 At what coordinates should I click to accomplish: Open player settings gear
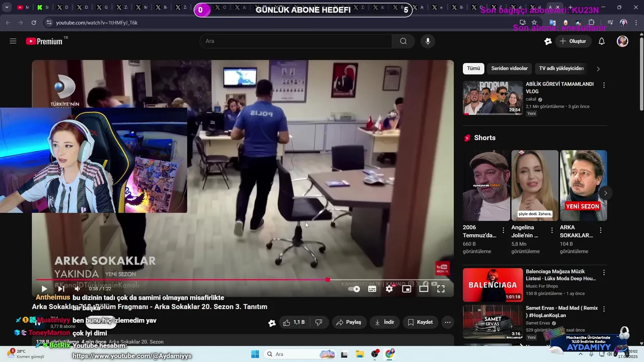(389, 289)
